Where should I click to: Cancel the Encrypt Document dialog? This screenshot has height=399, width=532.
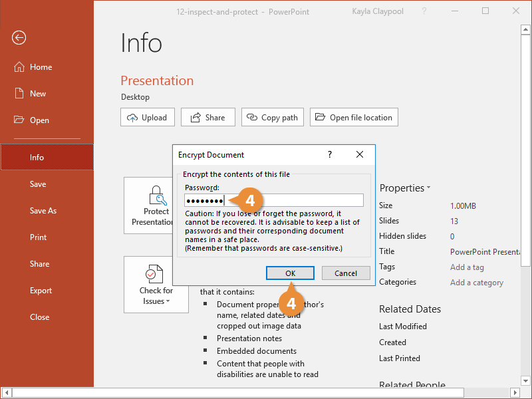point(346,273)
